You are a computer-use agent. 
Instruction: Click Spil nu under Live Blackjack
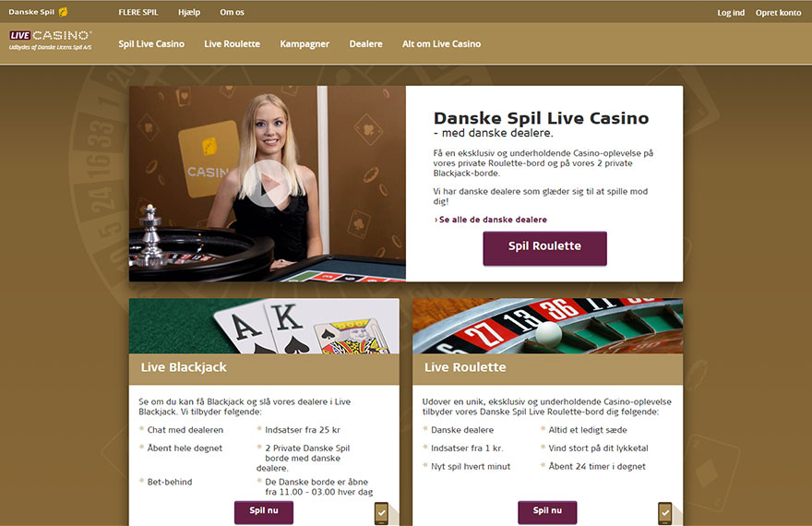[x=264, y=512]
